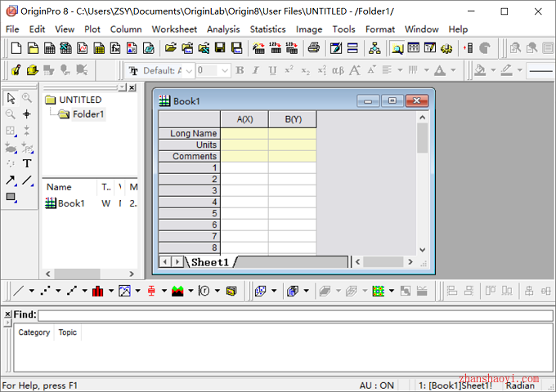Select the Sheet1 tab in Book1
Viewport: 556px width, 392px height.
[210, 262]
